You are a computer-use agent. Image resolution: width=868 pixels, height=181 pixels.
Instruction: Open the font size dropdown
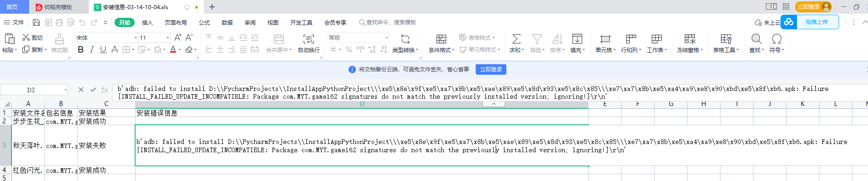(168, 38)
